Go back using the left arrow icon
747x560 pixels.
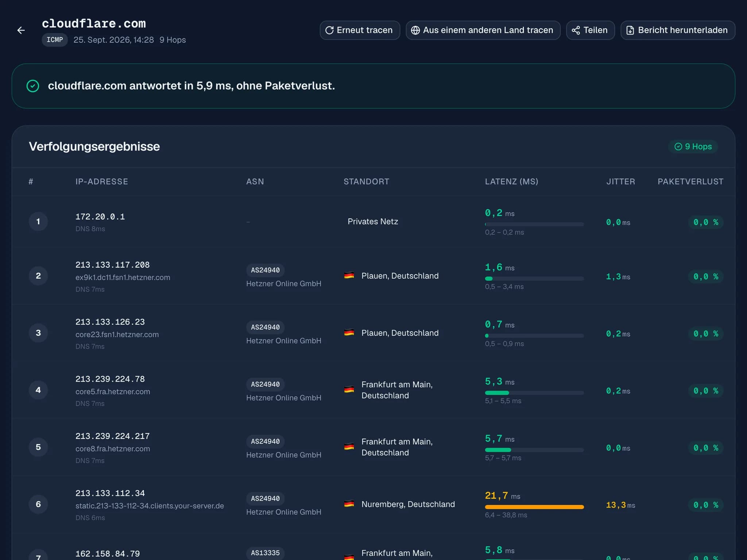21,30
